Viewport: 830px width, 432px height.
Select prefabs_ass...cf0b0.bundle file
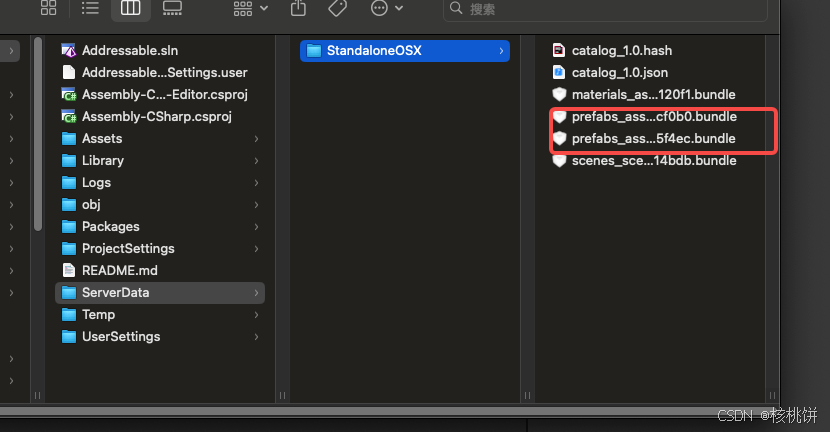pyautogui.click(x=654, y=116)
